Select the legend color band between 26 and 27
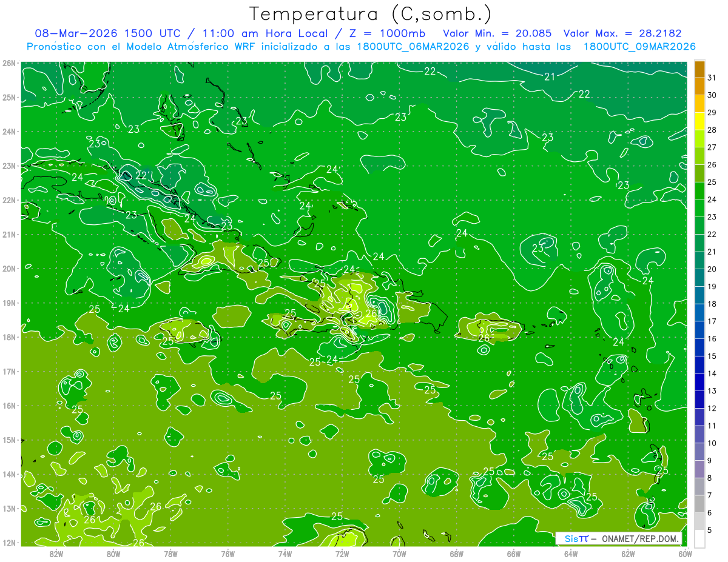Image resolution: width=728 pixels, height=562 pixels. pyautogui.click(x=699, y=156)
